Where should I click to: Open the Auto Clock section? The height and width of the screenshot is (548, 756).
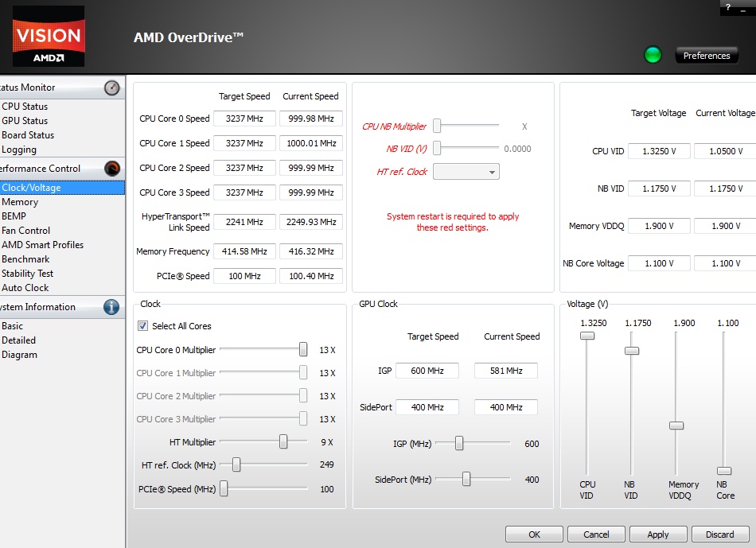[x=25, y=288]
